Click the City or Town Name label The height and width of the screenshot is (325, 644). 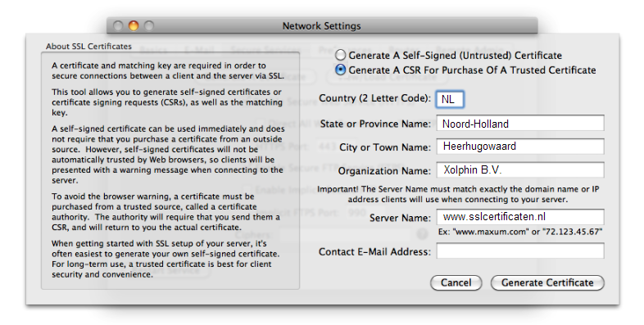point(385,147)
